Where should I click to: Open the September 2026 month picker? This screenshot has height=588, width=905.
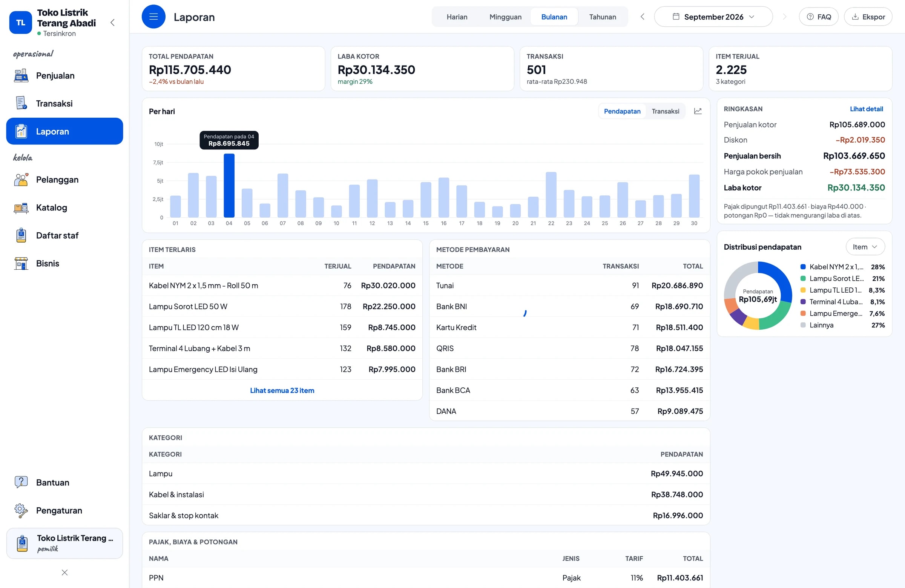(713, 17)
